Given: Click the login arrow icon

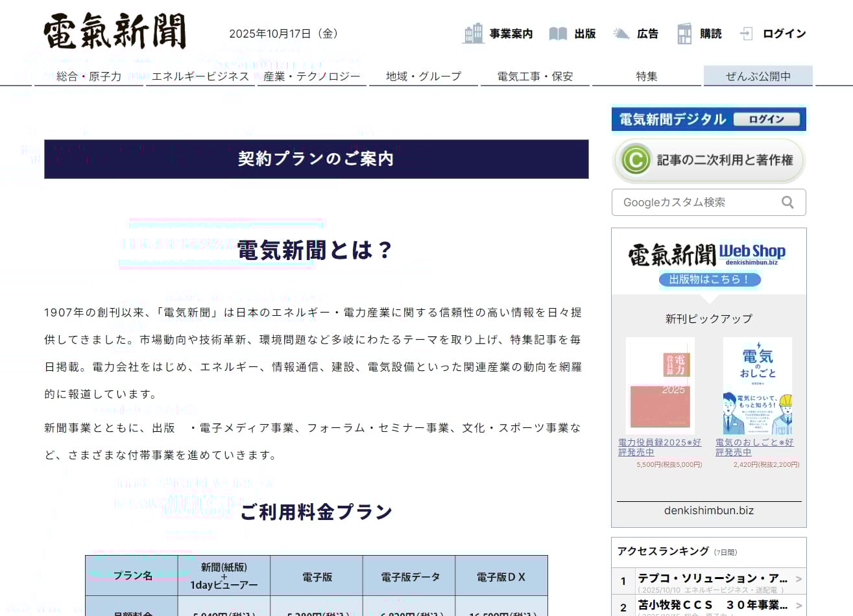Looking at the screenshot, I should click(747, 34).
